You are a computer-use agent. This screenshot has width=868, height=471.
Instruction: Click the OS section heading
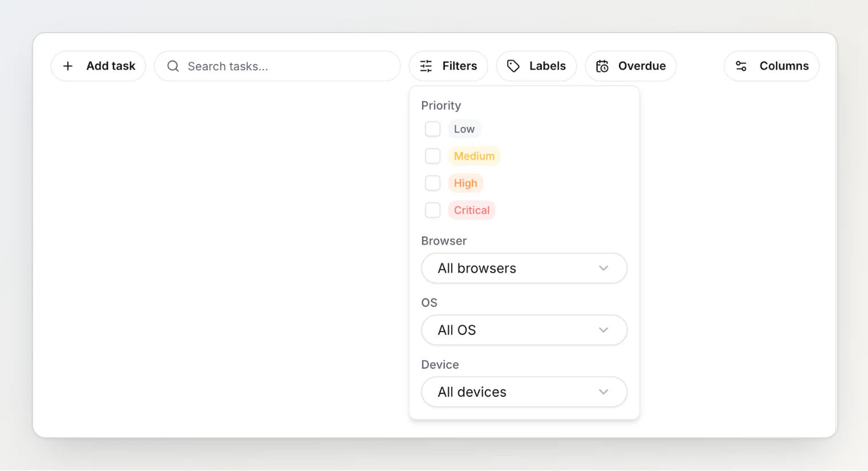point(429,302)
